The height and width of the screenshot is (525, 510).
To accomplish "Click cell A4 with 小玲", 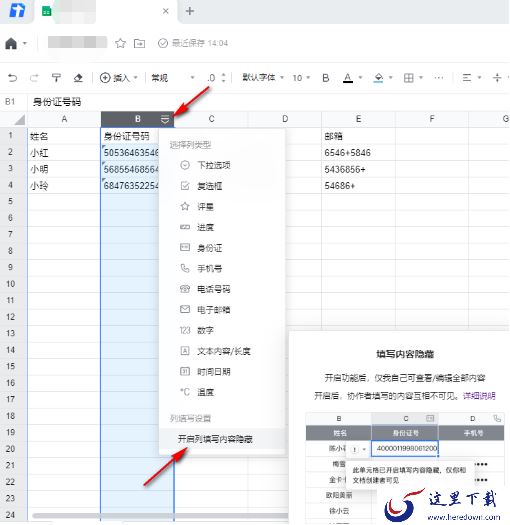I will [64, 186].
